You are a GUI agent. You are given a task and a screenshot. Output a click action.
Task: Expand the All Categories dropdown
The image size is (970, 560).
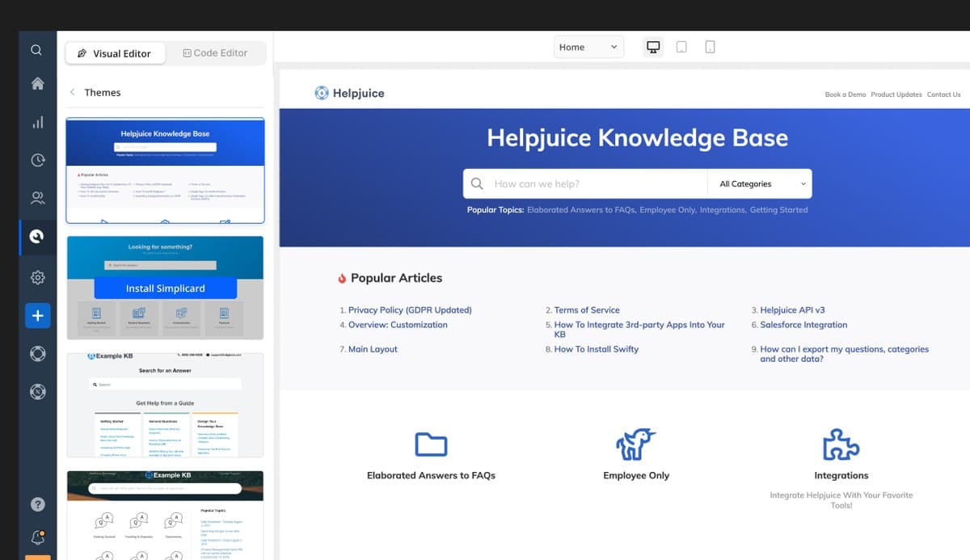[760, 183]
